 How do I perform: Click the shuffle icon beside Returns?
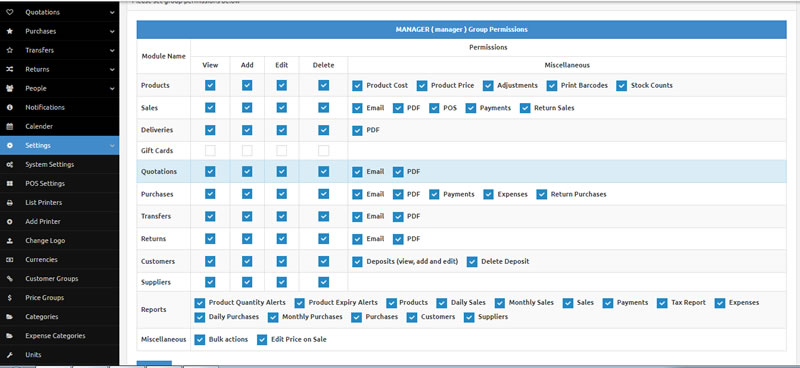tap(10, 69)
